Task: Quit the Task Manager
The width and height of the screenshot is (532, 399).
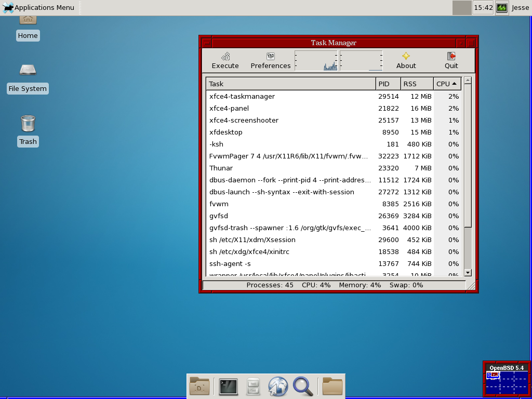Action: [451, 60]
